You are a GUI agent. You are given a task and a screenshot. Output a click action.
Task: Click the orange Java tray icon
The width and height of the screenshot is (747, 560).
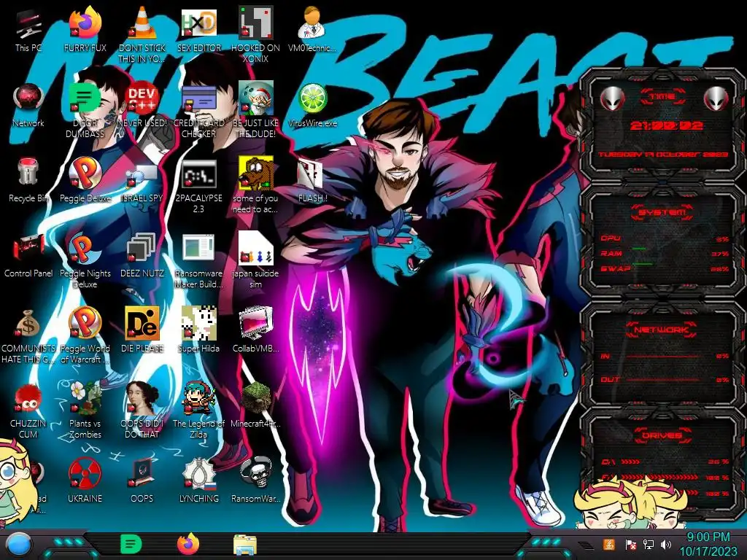pyautogui.click(x=608, y=544)
